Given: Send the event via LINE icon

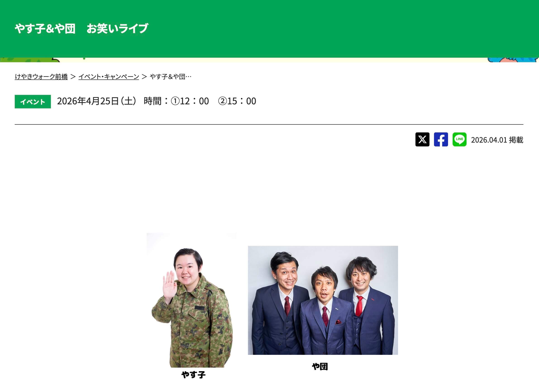Looking at the screenshot, I should (459, 140).
